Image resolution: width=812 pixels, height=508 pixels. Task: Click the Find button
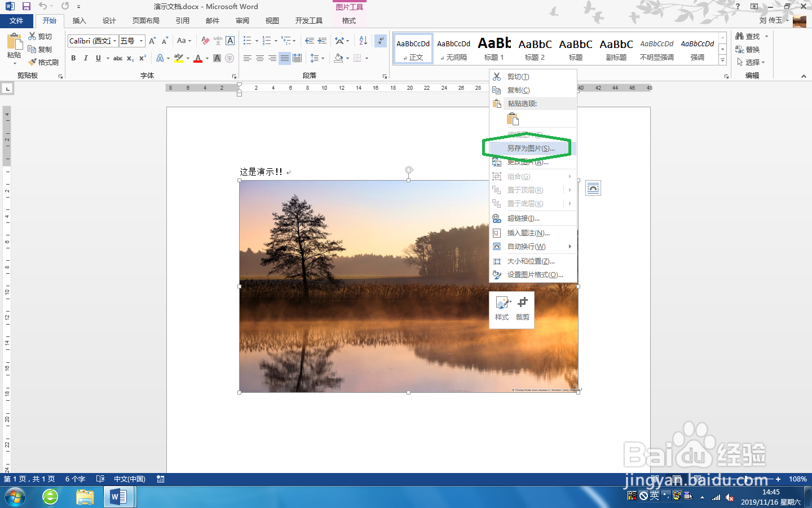[x=748, y=36]
